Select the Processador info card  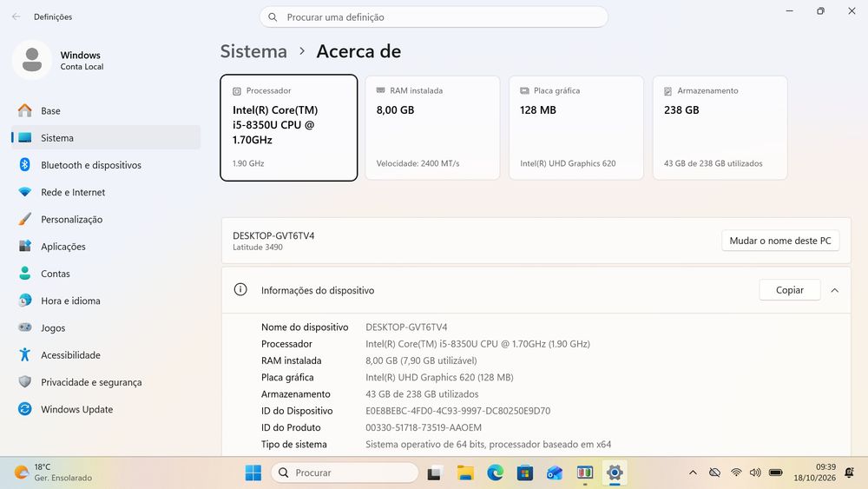tap(288, 128)
